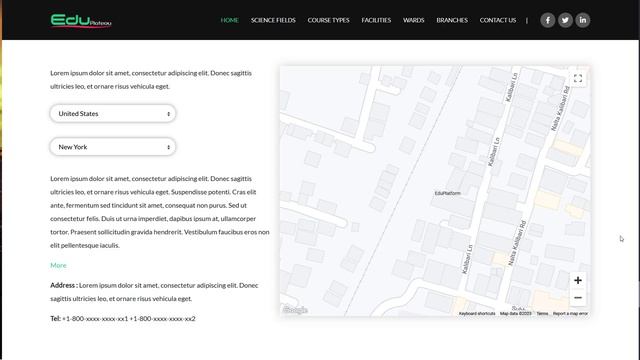Viewport: 640px width, 360px height.
Task: Click the Google logo on map
Action: (295, 310)
